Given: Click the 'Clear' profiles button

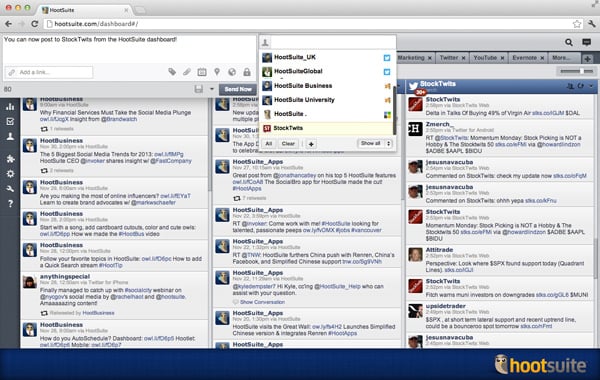Looking at the screenshot, I should 288,144.
